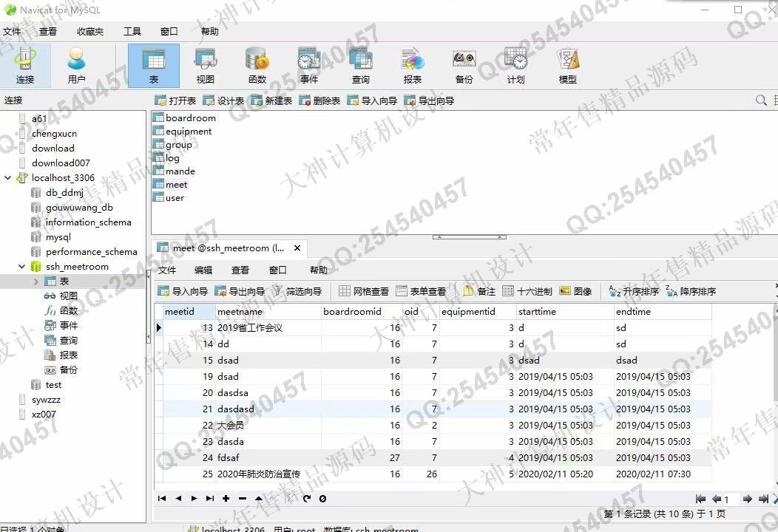Delete record with the minus button
This screenshot has width=778, height=532.
pos(242,498)
